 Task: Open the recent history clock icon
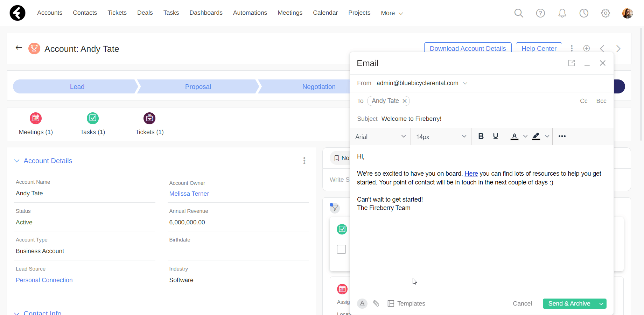coord(584,13)
